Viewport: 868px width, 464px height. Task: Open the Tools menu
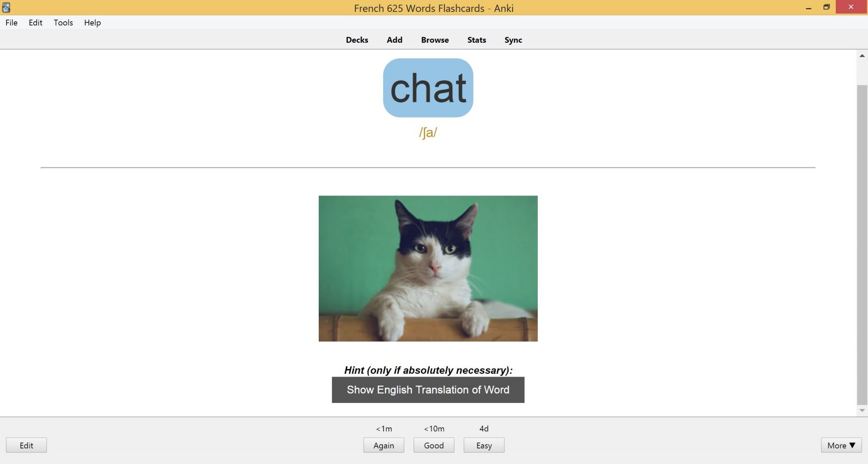63,22
